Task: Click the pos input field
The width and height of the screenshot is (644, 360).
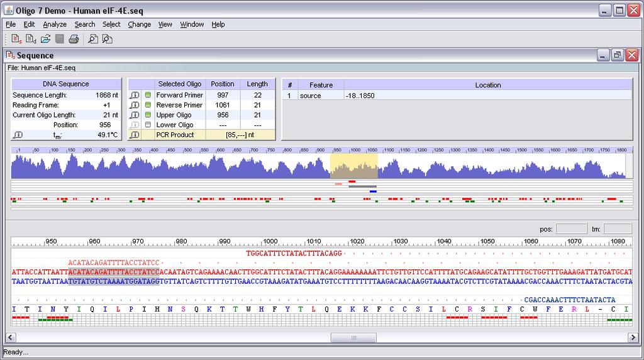Action: [571, 229]
